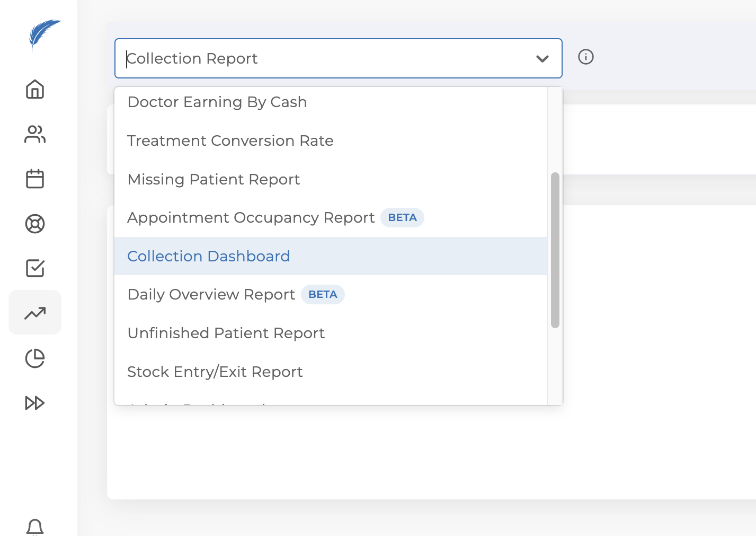Select the highlighted Collection Dashboard option
This screenshot has width=756, height=536.
tap(209, 256)
